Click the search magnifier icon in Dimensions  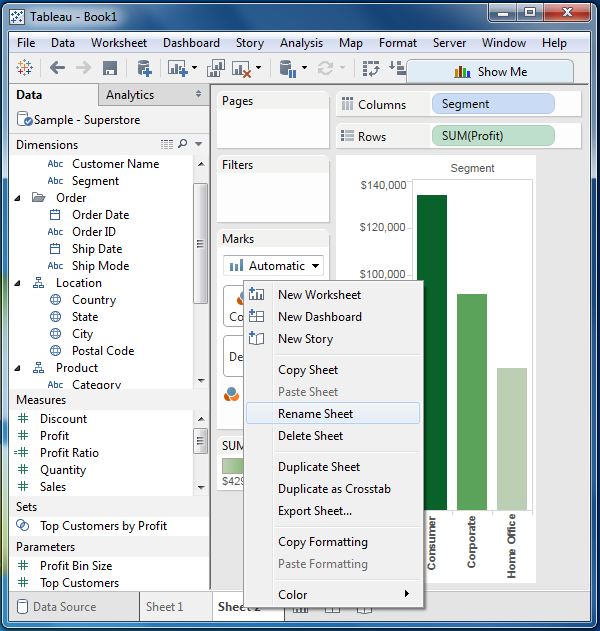tap(184, 144)
